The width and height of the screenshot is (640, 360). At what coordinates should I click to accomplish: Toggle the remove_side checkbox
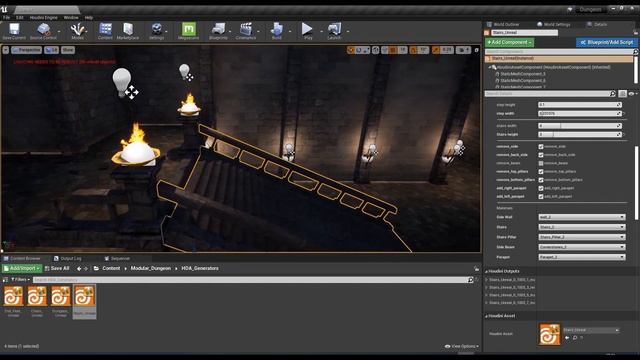point(541,147)
